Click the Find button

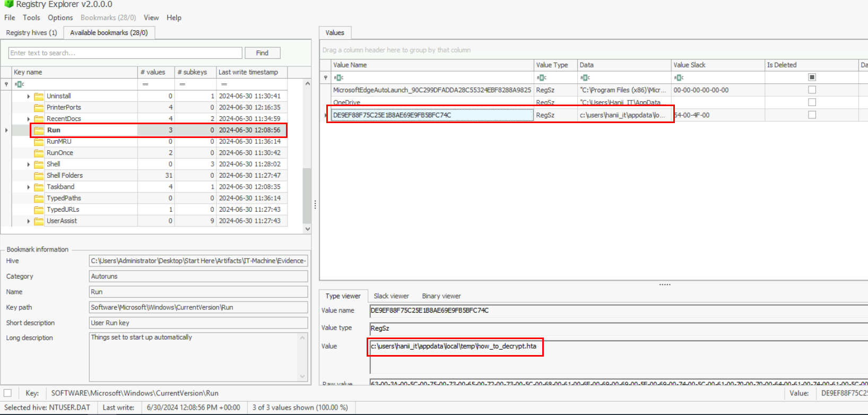262,53
